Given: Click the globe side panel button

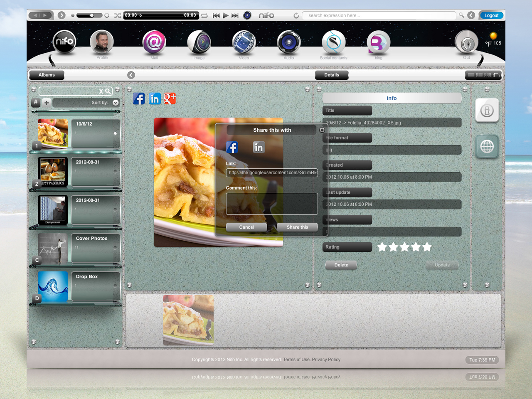Looking at the screenshot, I should pos(487,146).
